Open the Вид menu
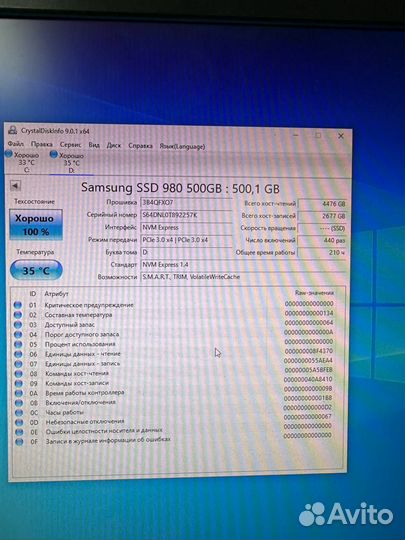 click(x=94, y=145)
